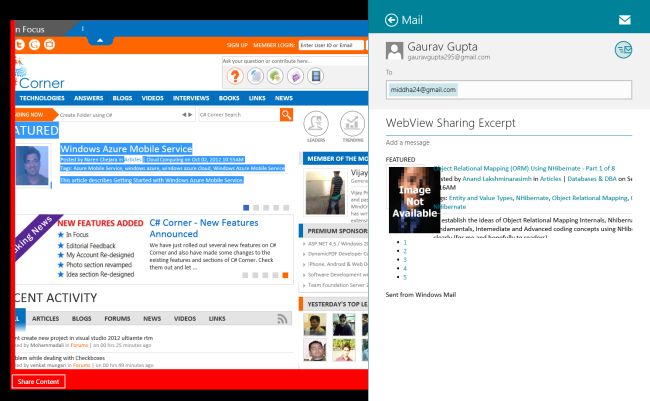Click the orange search magnifier button
Image resolution: width=650 pixels, height=401 pixels.
pos(286,114)
